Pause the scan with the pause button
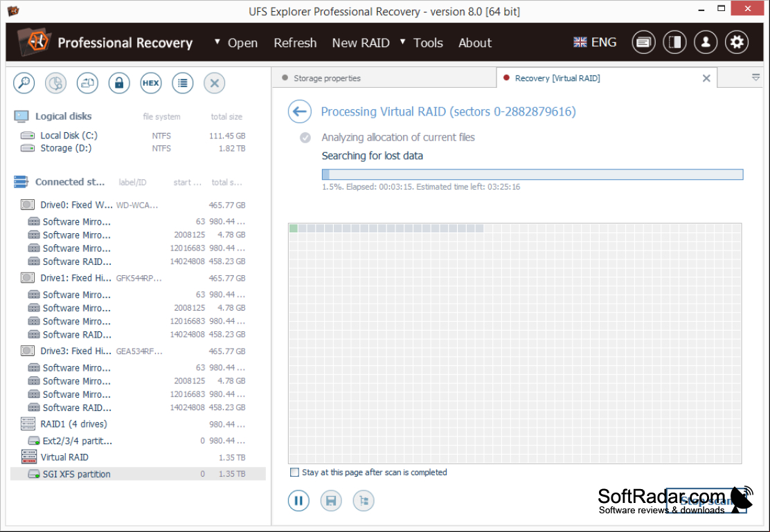The width and height of the screenshot is (770, 532). tap(298, 501)
